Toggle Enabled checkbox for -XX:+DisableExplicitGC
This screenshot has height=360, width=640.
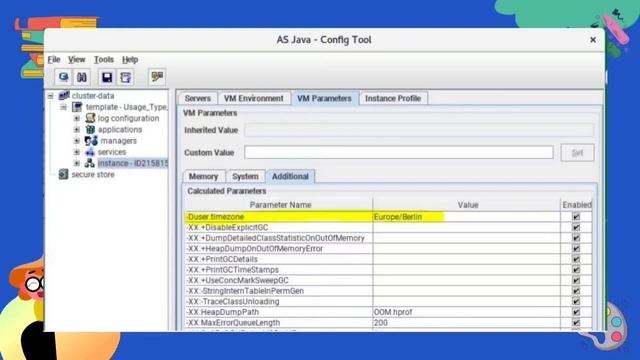click(x=576, y=227)
